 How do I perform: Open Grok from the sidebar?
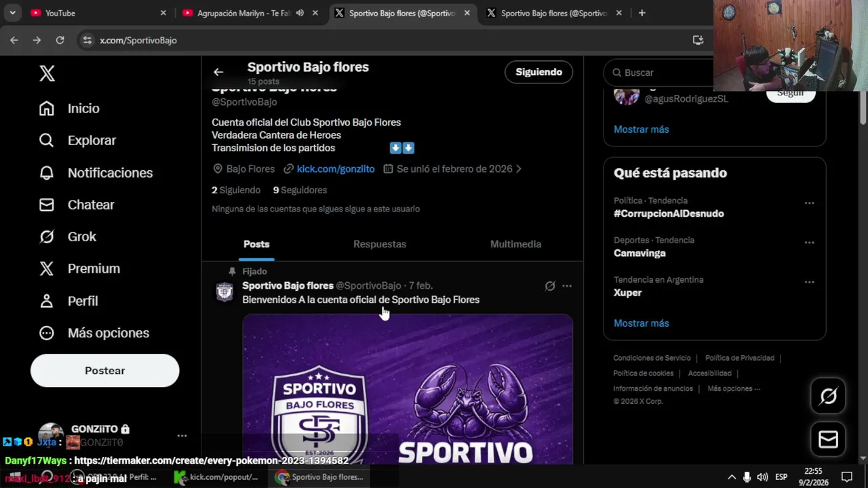pyautogui.click(x=68, y=237)
